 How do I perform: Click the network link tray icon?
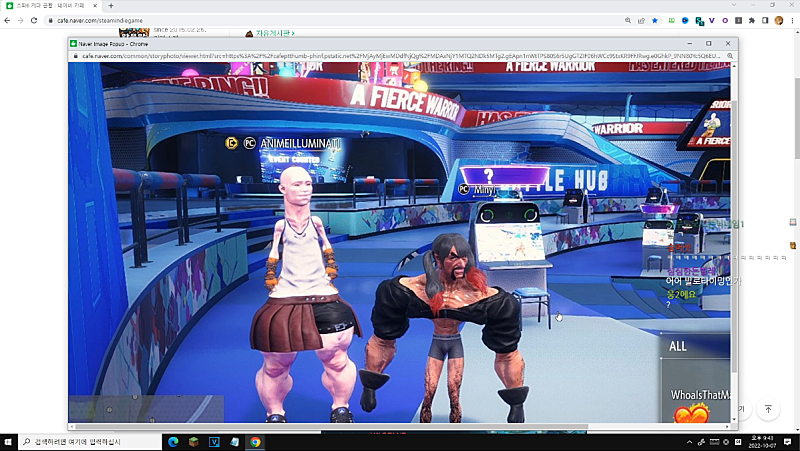point(702,442)
